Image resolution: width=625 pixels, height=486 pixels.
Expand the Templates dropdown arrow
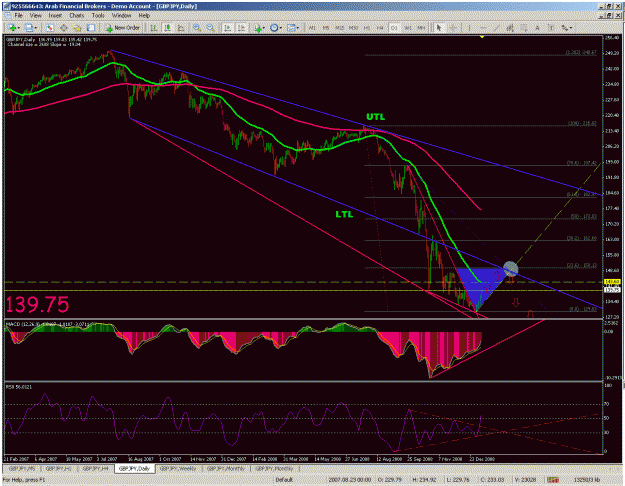click(x=298, y=28)
